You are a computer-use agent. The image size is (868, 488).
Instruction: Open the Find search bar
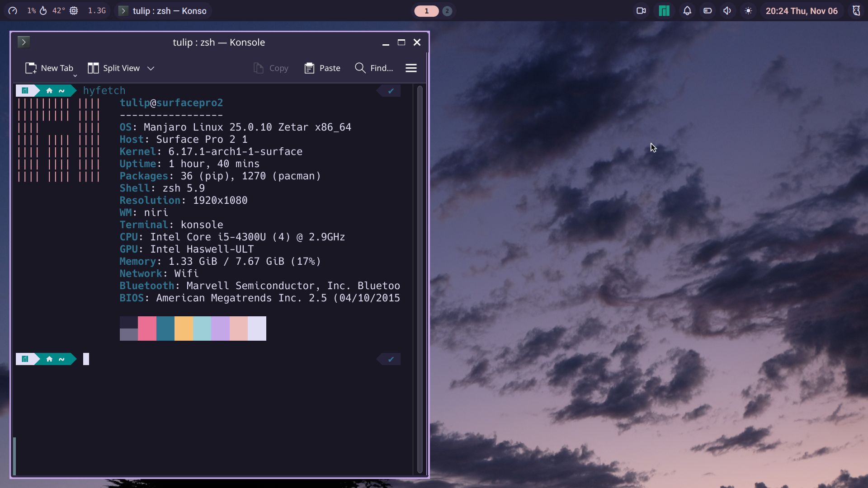[374, 68]
